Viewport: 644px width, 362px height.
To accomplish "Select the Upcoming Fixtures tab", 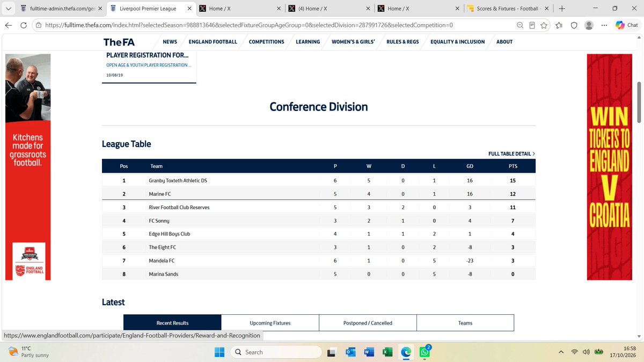I will (270, 323).
